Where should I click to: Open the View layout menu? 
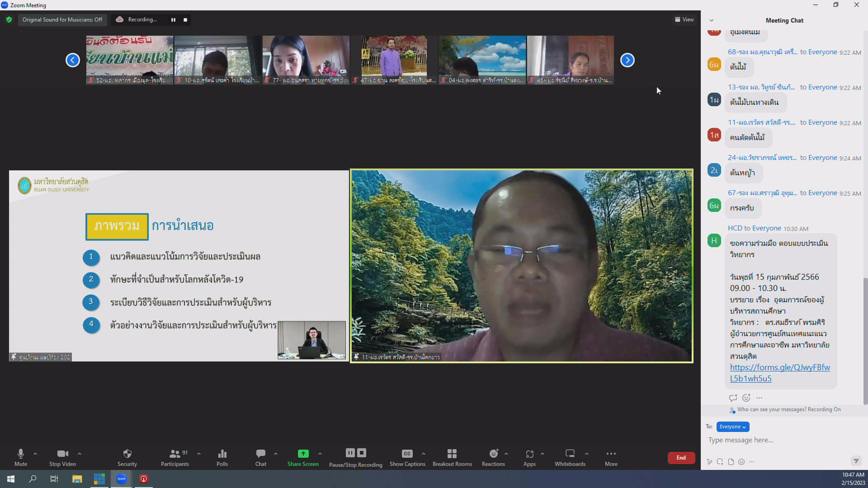point(684,19)
